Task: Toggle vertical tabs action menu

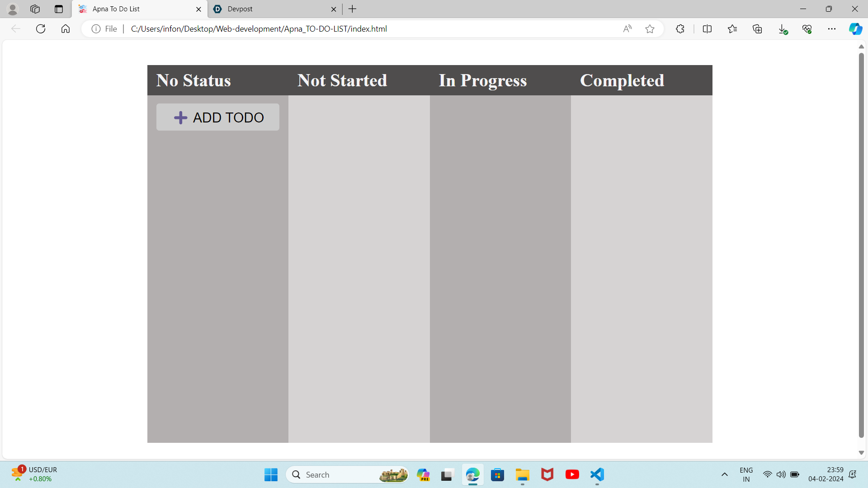Action: click(59, 9)
